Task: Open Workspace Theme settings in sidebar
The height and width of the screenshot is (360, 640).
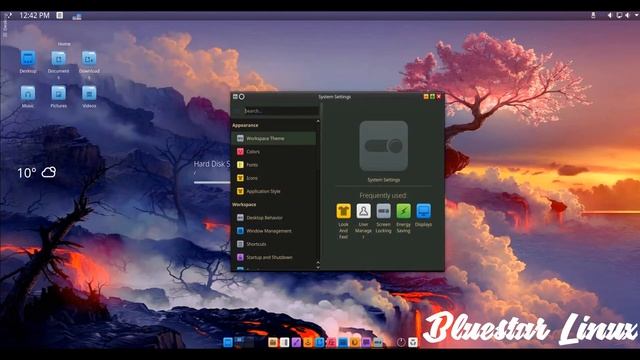Action: click(274, 138)
